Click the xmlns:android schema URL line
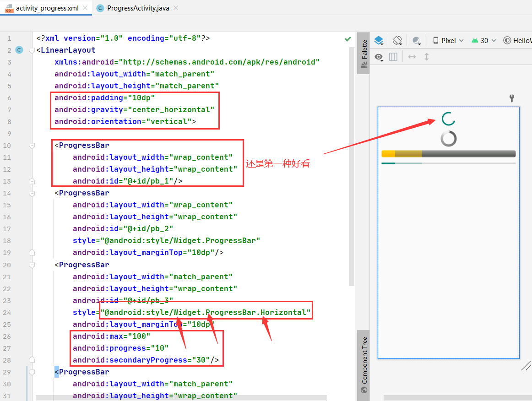Image resolution: width=532 pixels, height=401 pixels. (187, 62)
